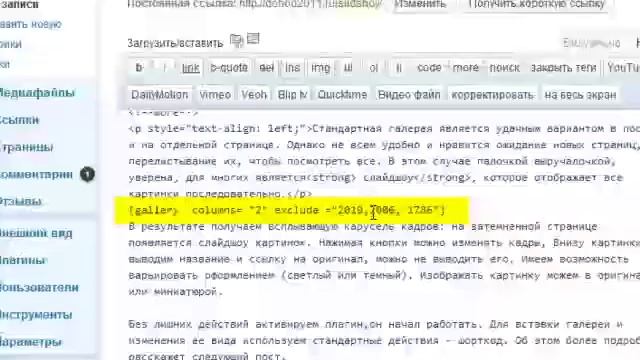Click the 'Видео файл' button
Image resolution: width=640 pixels, height=360 pixels.
[409, 95]
